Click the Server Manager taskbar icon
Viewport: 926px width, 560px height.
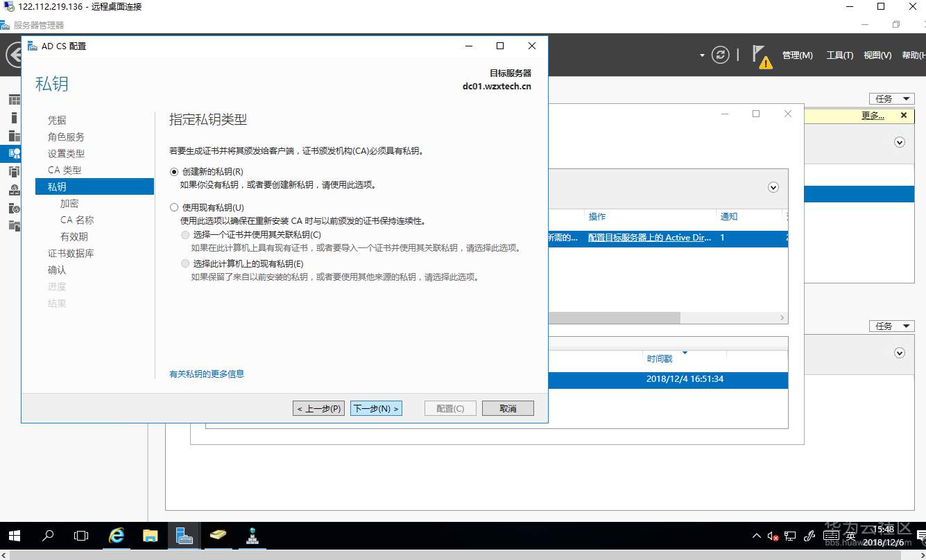coord(183,536)
